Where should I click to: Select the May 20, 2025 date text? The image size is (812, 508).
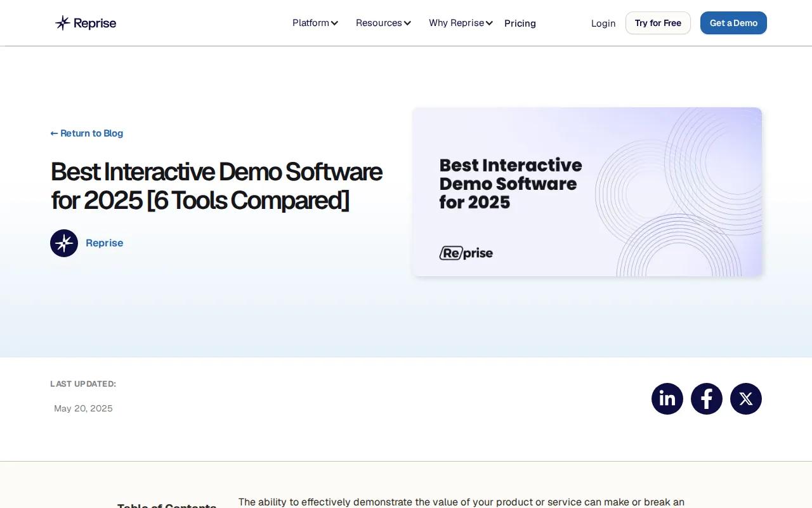click(x=83, y=408)
